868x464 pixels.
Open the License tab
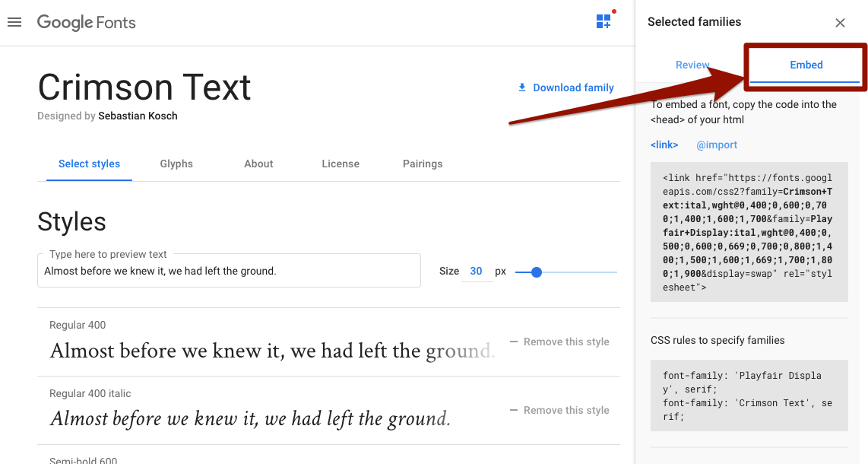click(x=341, y=164)
